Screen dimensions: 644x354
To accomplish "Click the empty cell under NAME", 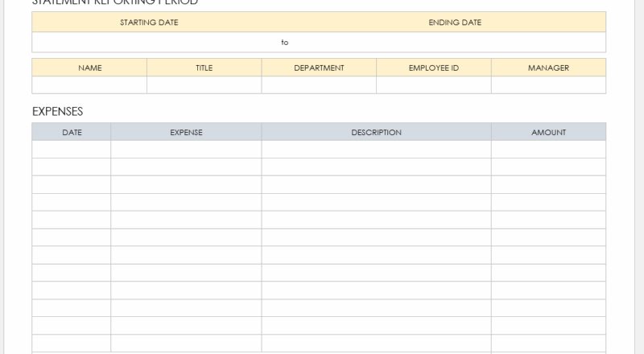I will 89,85.
